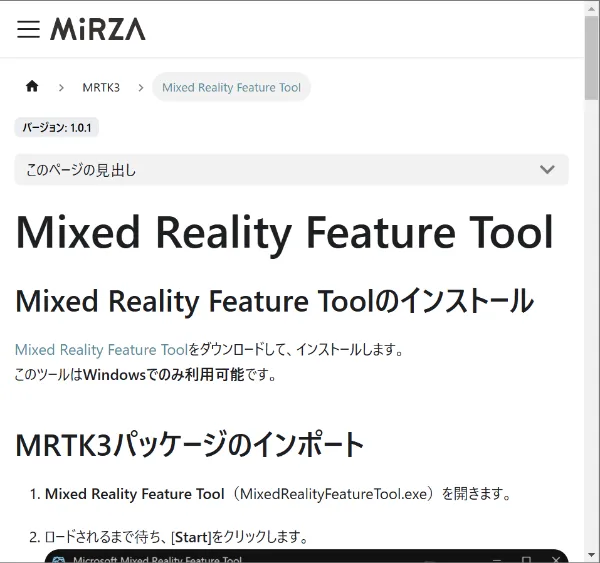Expand the このページの見出し section
Viewport: 600px width, 563px height.
[290, 170]
